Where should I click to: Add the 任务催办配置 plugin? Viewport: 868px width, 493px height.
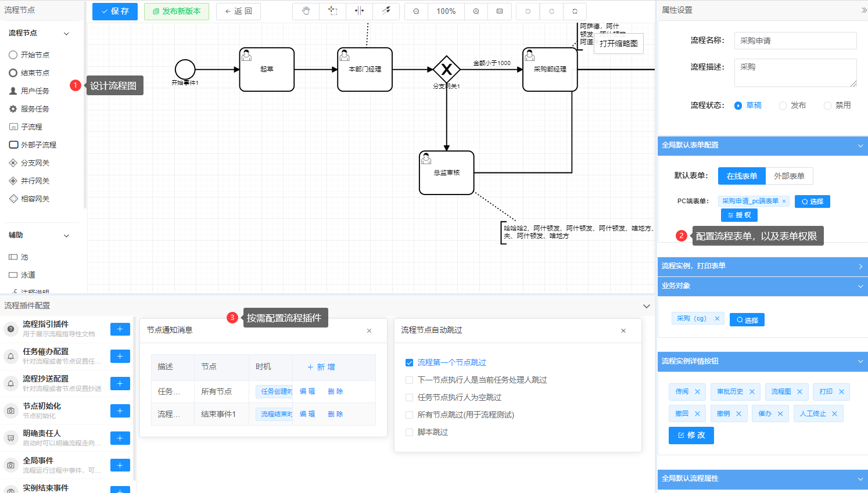[120, 357]
